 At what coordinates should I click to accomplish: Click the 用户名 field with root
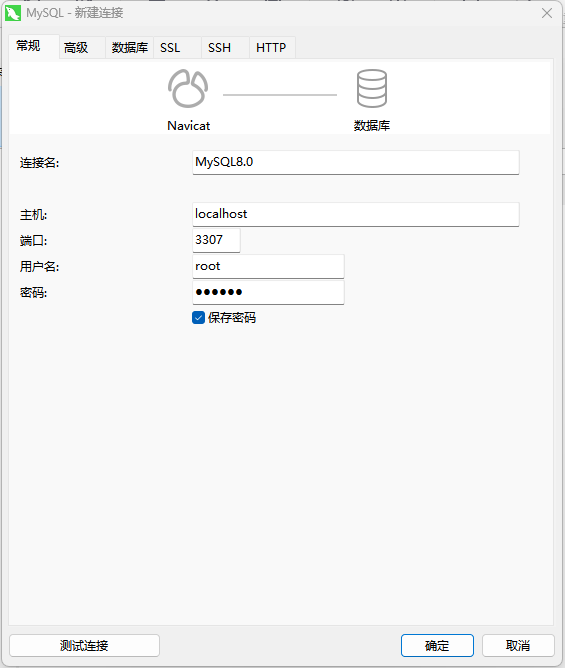click(268, 266)
